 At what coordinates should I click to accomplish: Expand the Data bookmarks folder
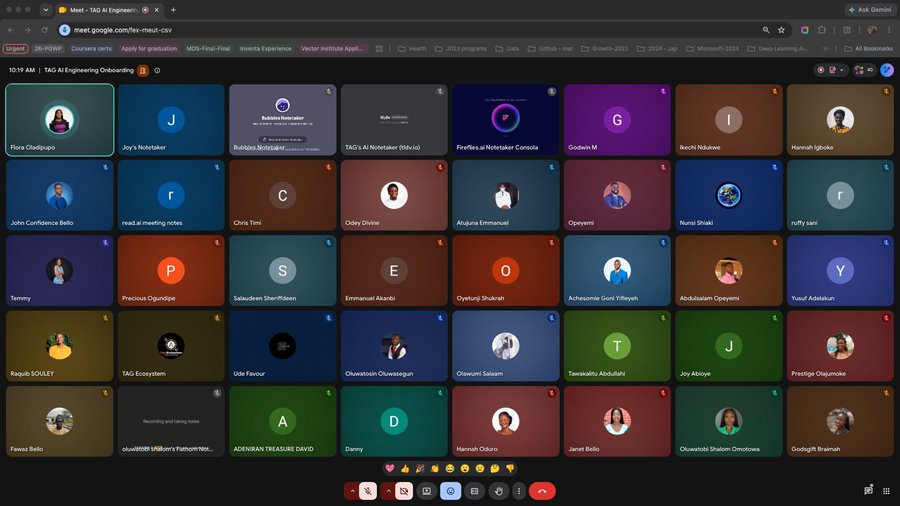tap(507, 49)
